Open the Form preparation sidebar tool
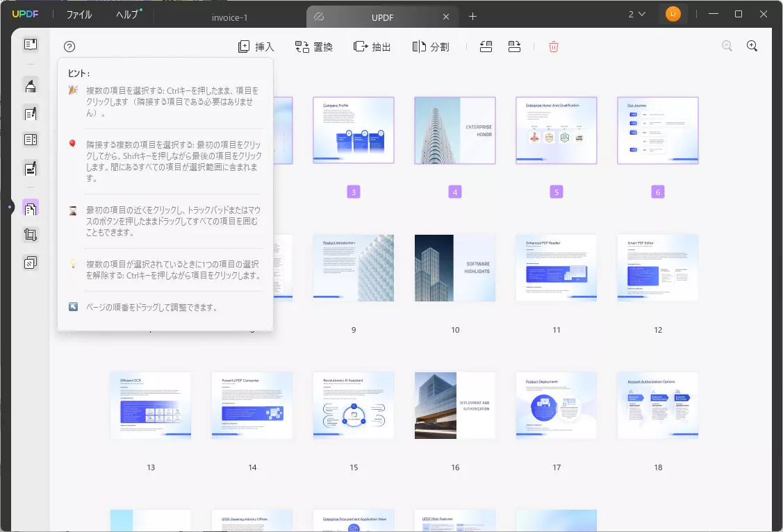The height and width of the screenshot is (532, 783). coord(31,140)
